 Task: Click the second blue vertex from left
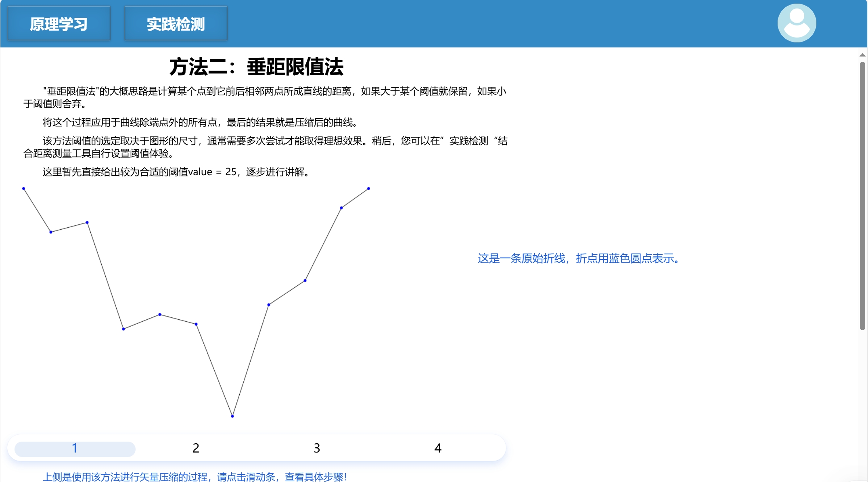pyautogui.click(x=51, y=232)
